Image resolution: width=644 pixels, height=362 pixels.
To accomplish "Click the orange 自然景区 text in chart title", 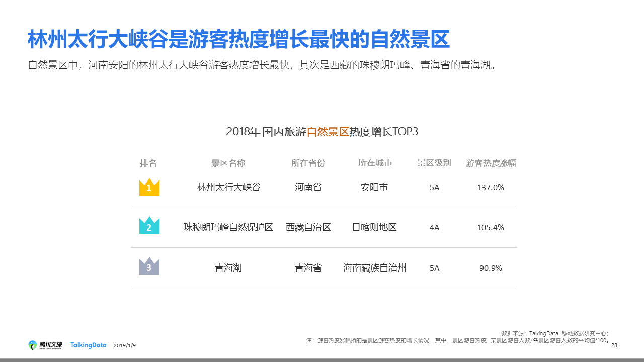I will pyautogui.click(x=328, y=132).
